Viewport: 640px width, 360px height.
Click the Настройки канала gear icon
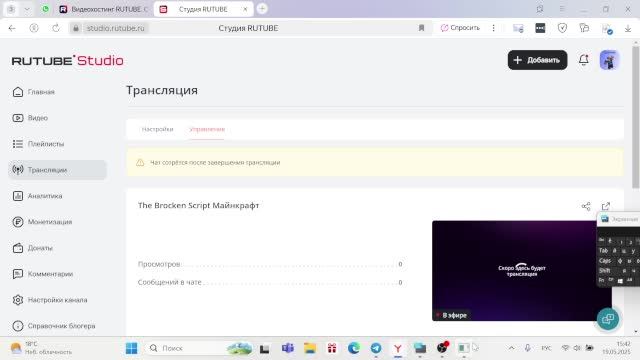[x=18, y=300]
